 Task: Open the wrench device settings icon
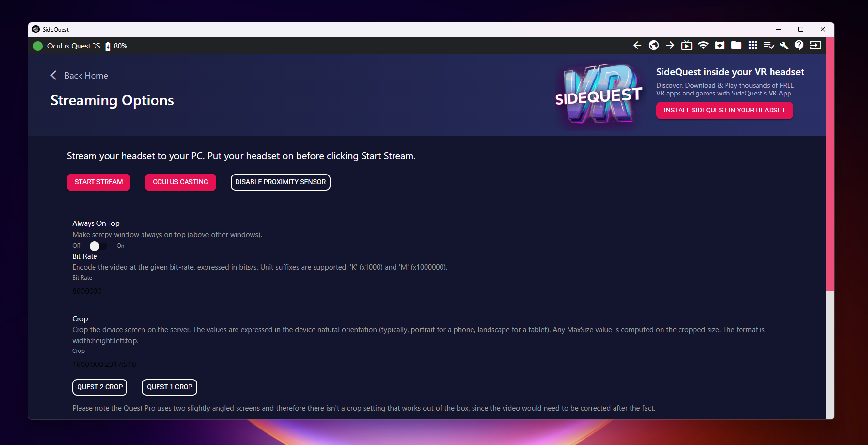784,45
